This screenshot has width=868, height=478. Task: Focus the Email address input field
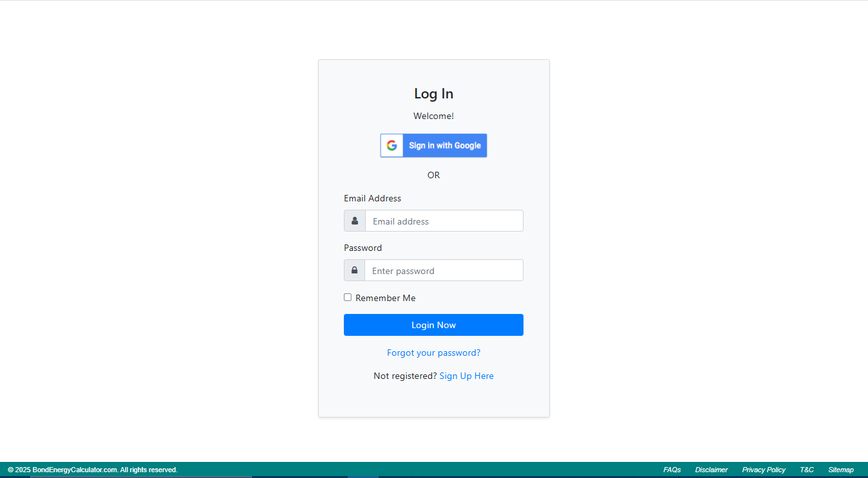[x=444, y=221]
